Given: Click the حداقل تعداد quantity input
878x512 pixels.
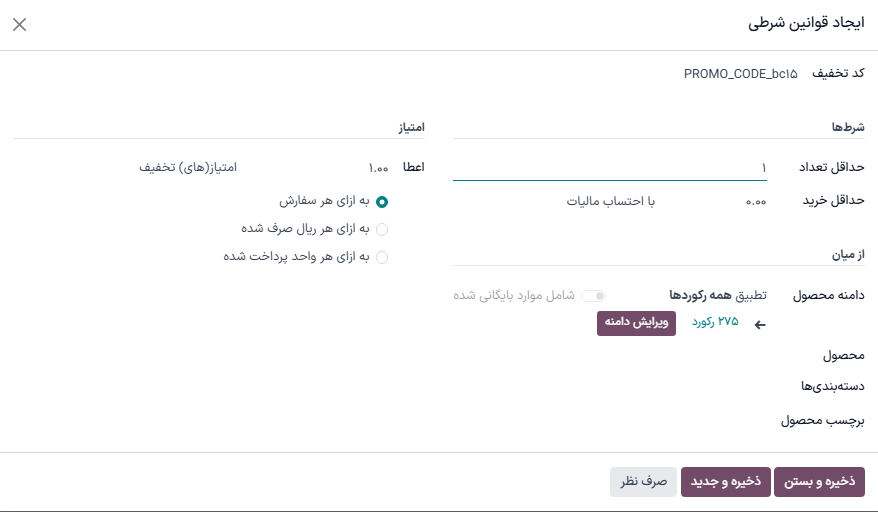Looking at the screenshot, I should point(610,167).
